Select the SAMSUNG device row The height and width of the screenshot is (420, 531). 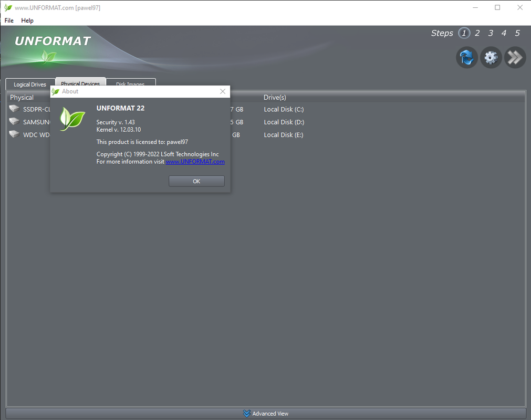[266, 122]
